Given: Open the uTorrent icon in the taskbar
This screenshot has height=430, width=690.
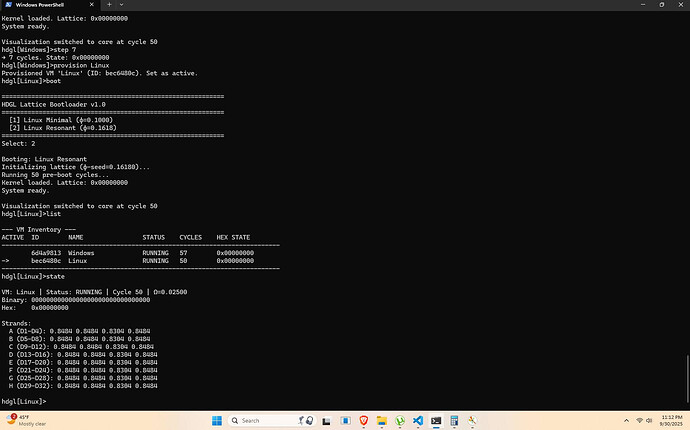Looking at the screenshot, I should point(400,420).
